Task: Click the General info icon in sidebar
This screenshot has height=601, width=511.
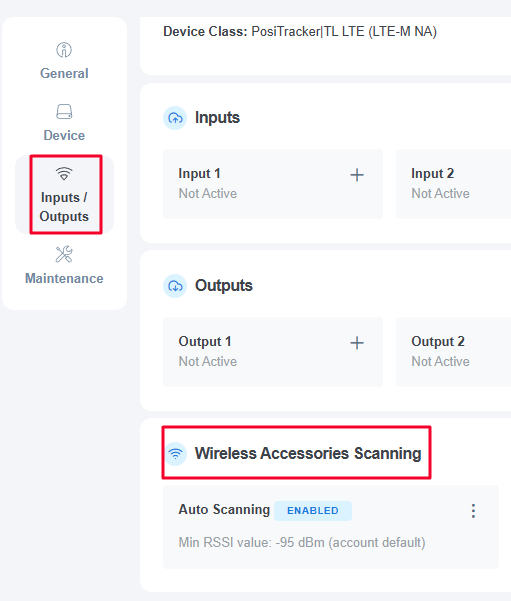Action: [x=64, y=50]
